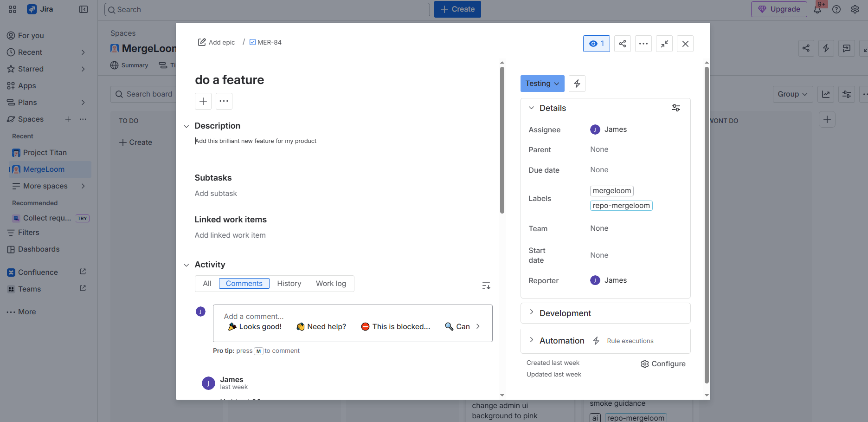Open Rule executions link

630,341
